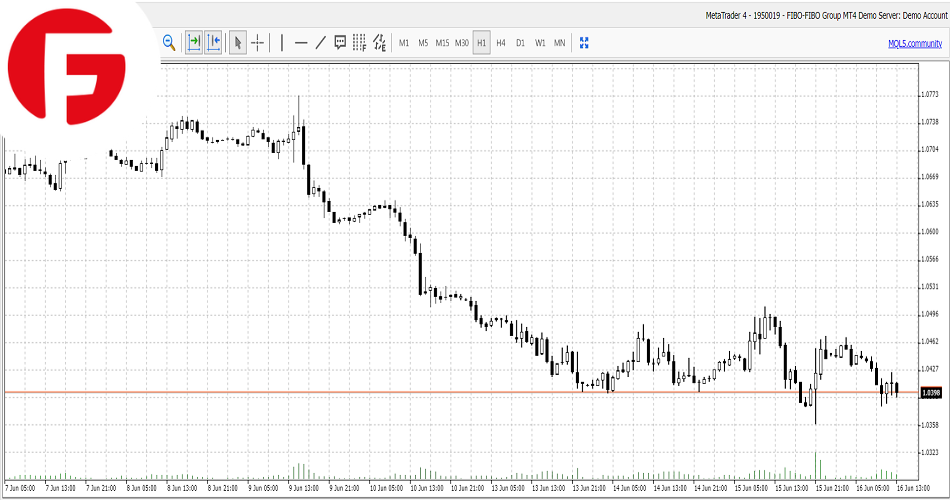Activate the crosshair tool
Screen dimensions: 950x500
[257, 42]
